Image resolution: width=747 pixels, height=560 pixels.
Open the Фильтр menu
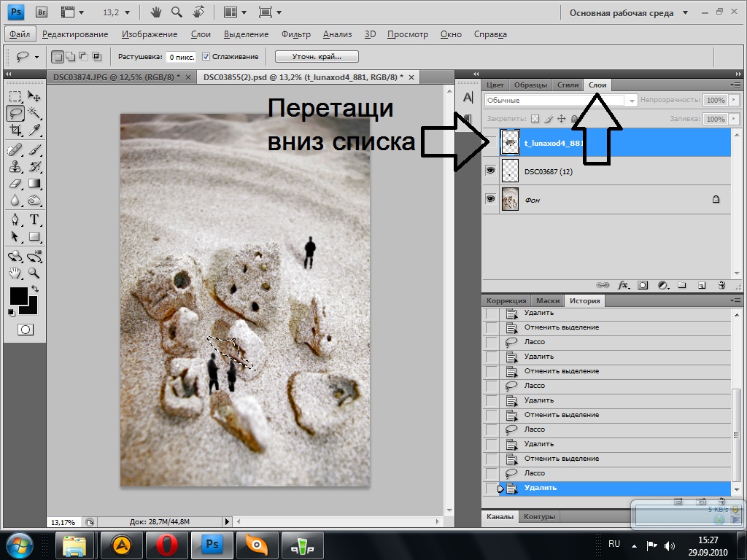(x=296, y=34)
